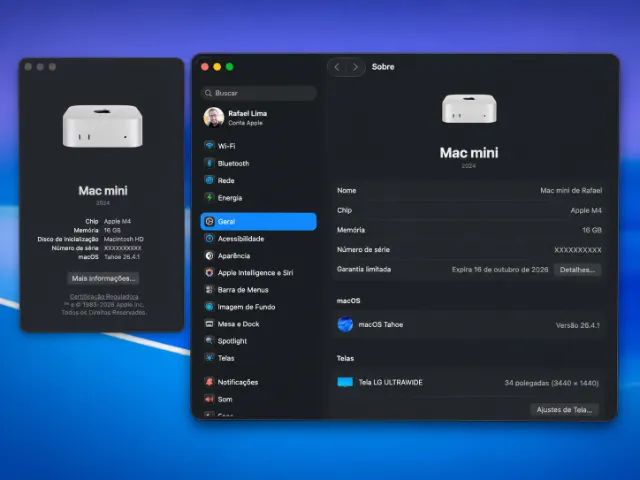Click the Som speaker icon

pos(209,399)
